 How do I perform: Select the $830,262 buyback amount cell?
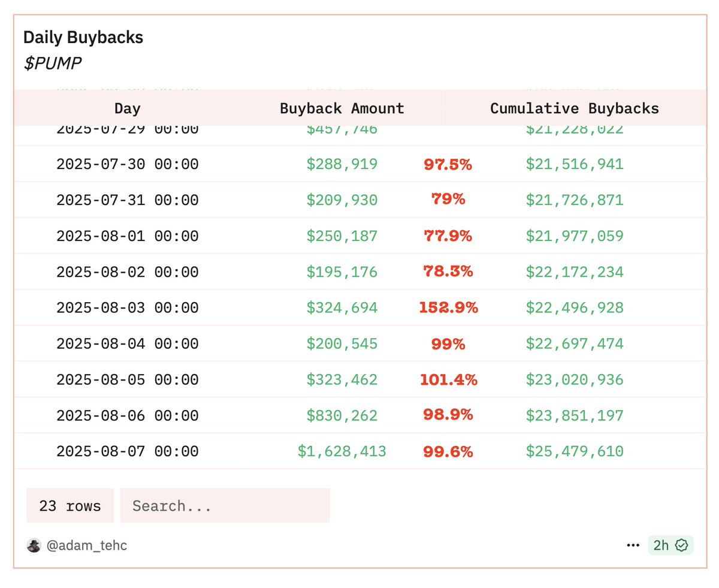pos(342,415)
